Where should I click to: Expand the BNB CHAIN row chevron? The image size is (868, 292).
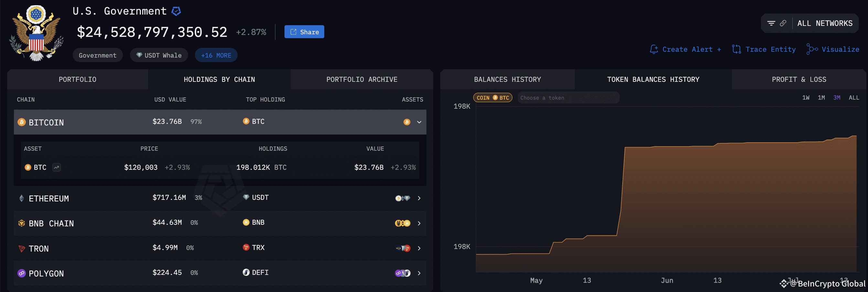(419, 223)
